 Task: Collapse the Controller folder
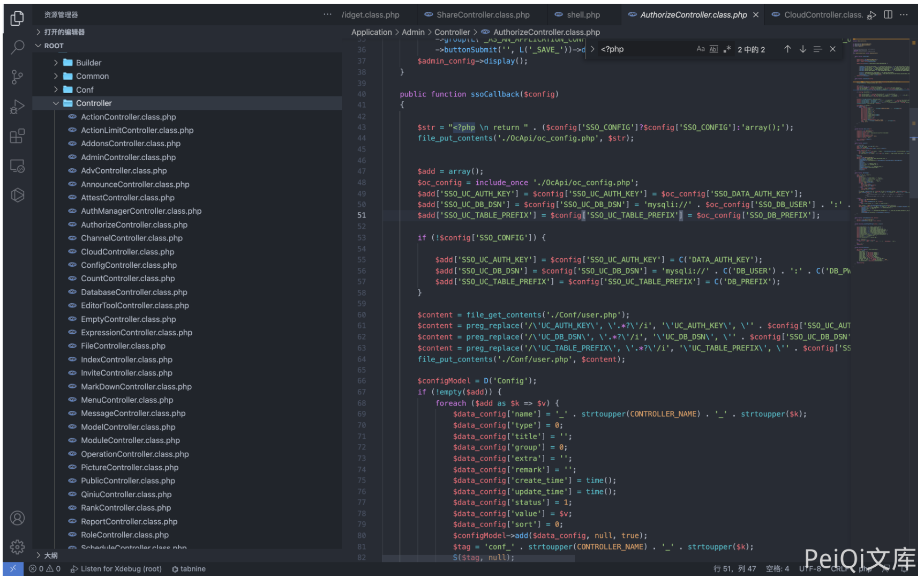click(x=94, y=103)
